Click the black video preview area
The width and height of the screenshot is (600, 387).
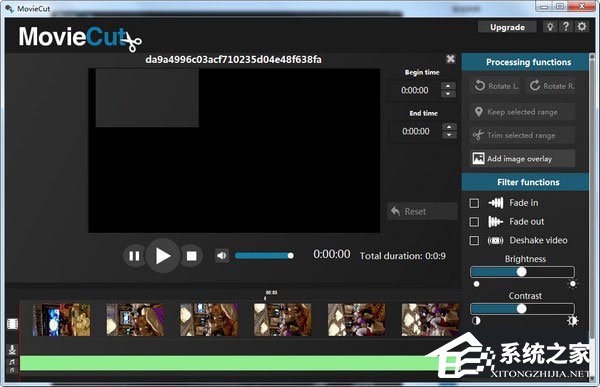point(234,150)
